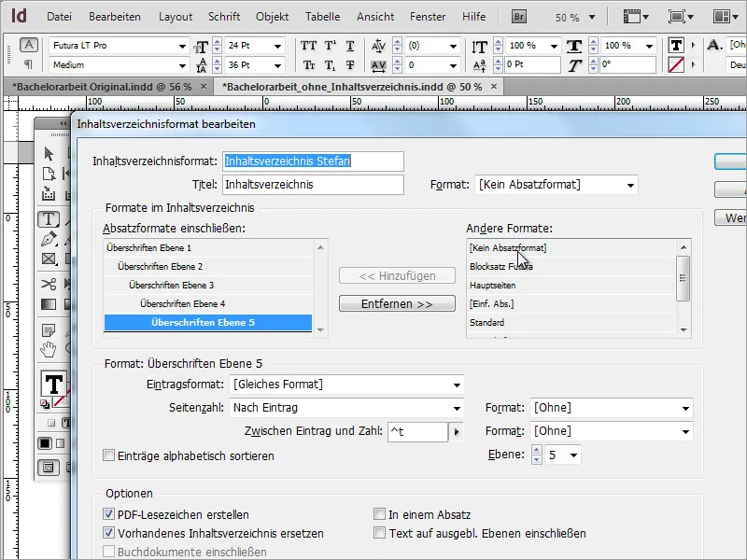Select the Note tool
The height and width of the screenshot is (560, 747).
[49, 330]
